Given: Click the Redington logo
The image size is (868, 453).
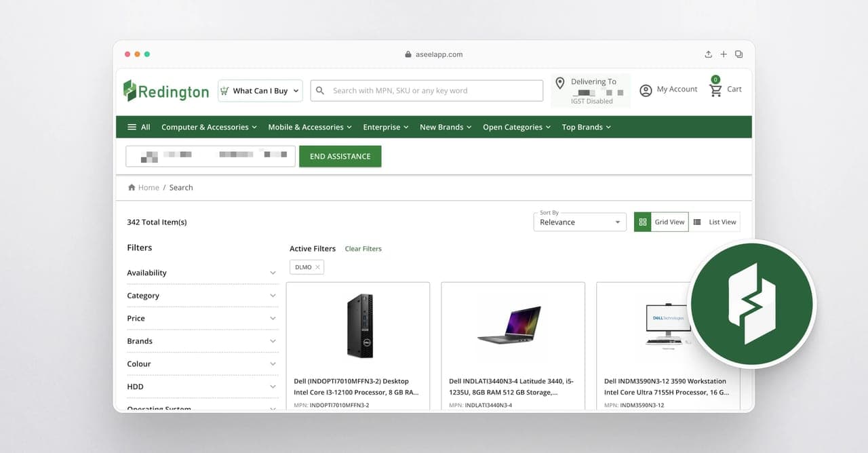Looking at the screenshot, I should click(x=166, y=91).
